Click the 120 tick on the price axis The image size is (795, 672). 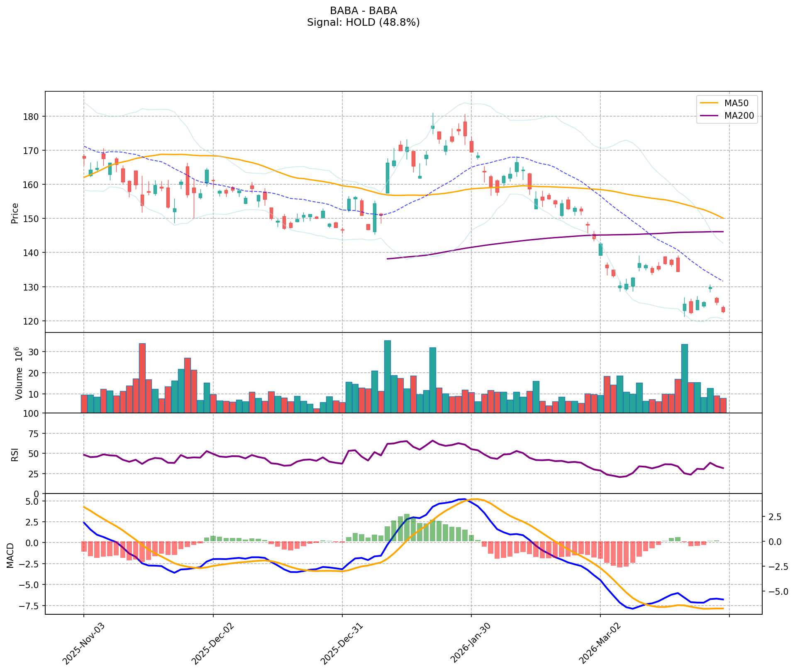pyautogui.click(x=32, y=321)
